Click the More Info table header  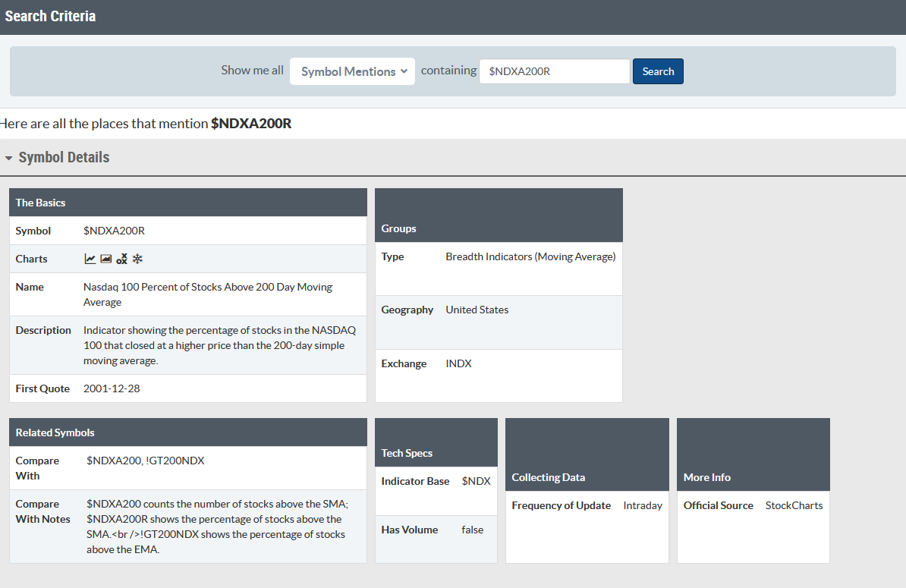[753, 454]
